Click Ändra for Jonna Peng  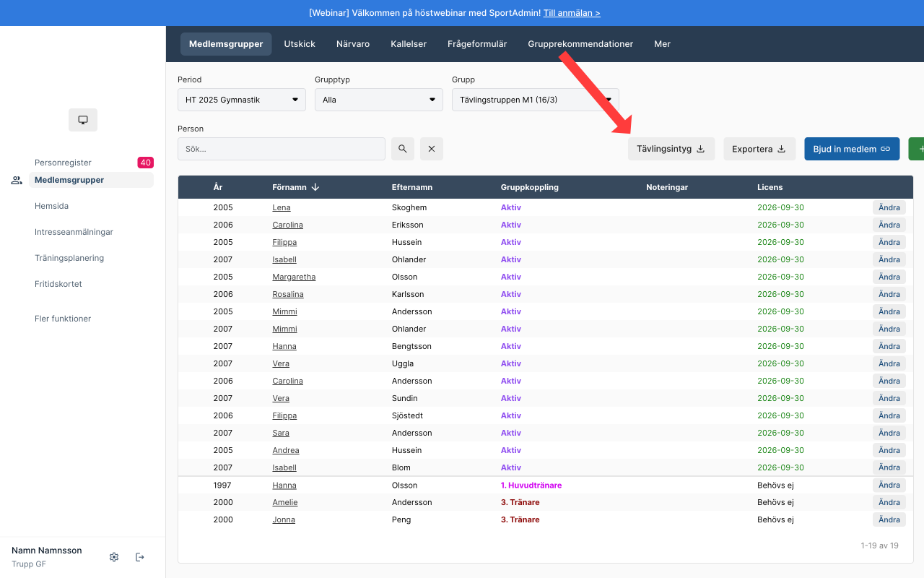[x=889, y=519]
